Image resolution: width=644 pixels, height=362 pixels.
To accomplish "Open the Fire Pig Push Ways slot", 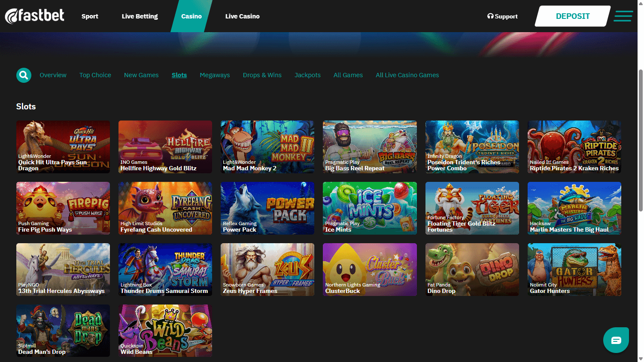I will (x=63, y=208).
